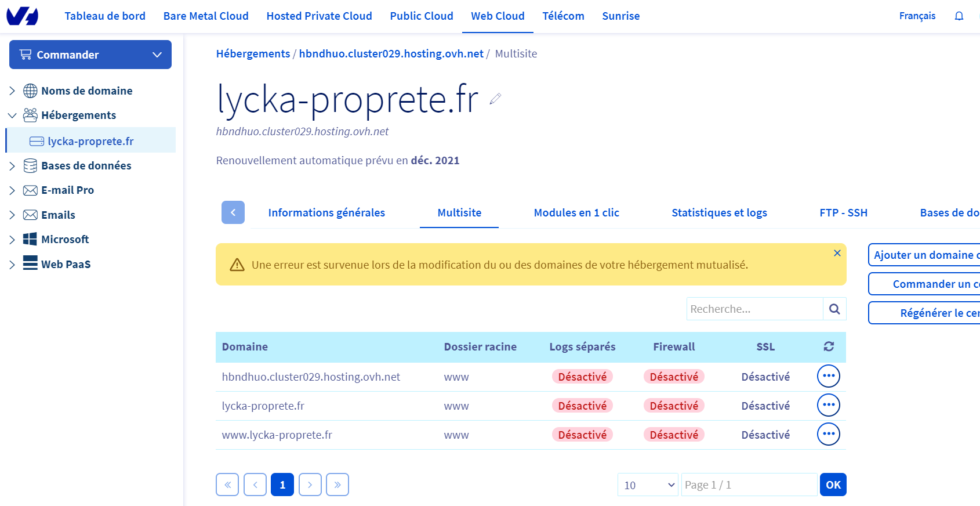Open the notifications bell icon
Image resolution: width=980 pixels, height=506 pixels.
(x=959, y=16)
